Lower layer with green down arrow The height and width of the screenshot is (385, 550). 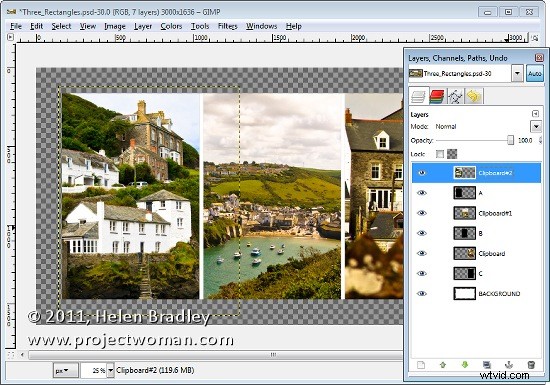click(465, 365)
